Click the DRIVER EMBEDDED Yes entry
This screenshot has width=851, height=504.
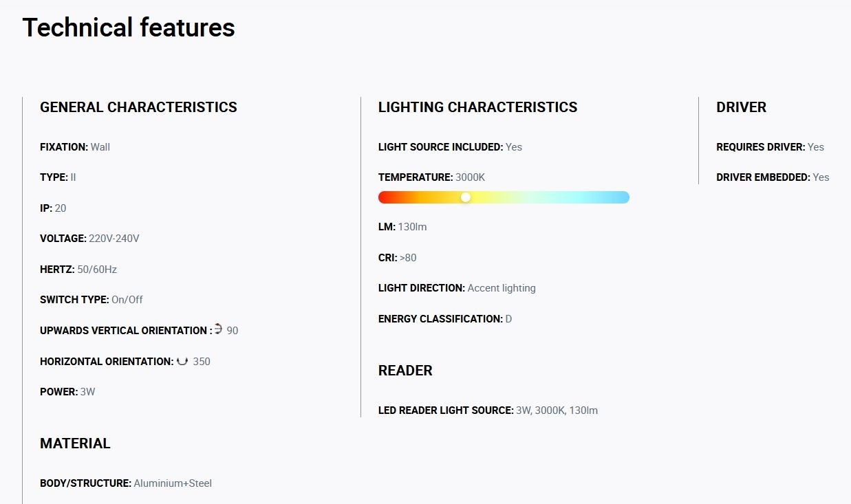(x=773, y=177)
